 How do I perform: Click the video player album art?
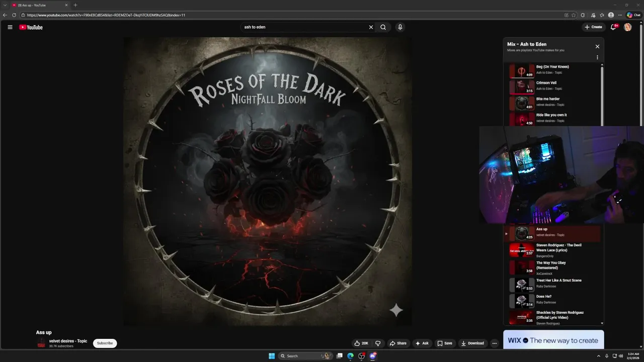[268, 181]
